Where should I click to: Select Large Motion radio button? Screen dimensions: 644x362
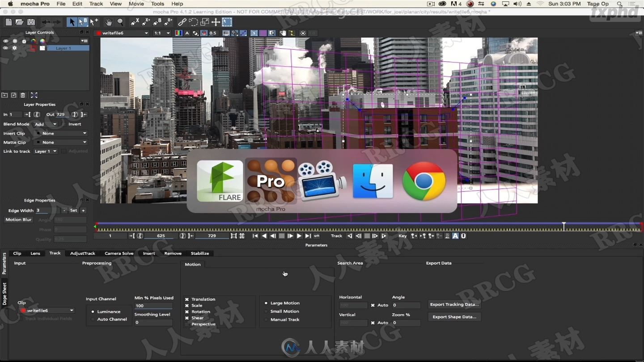pyautogui.click(x=266, y=303)
